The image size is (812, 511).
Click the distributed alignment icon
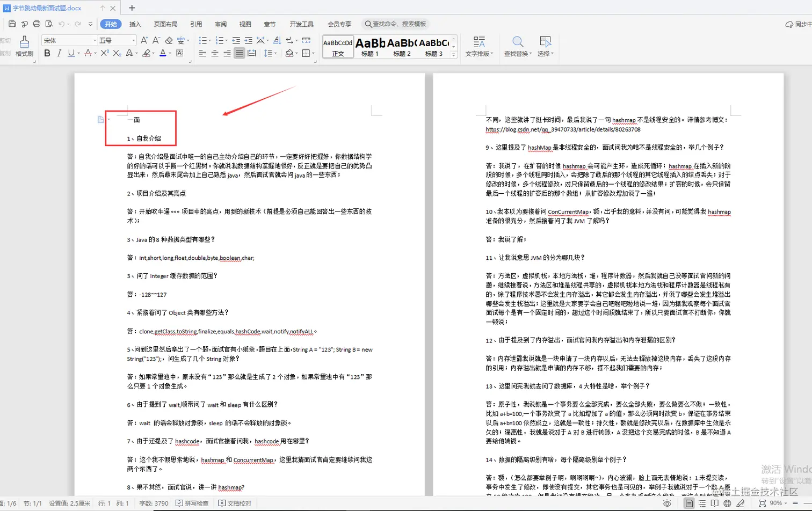coord(251,53)
